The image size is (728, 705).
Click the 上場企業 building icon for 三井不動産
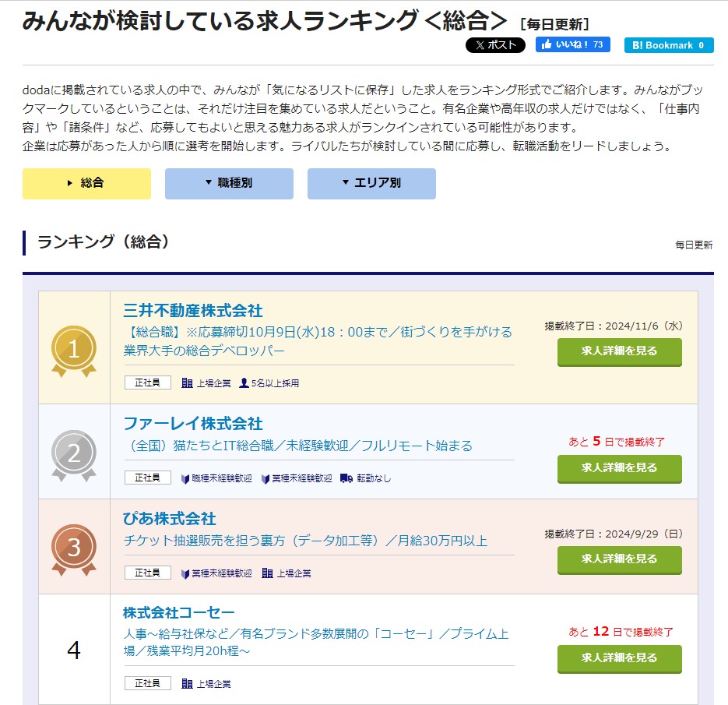pyautogui.click(x=187, y=382)
